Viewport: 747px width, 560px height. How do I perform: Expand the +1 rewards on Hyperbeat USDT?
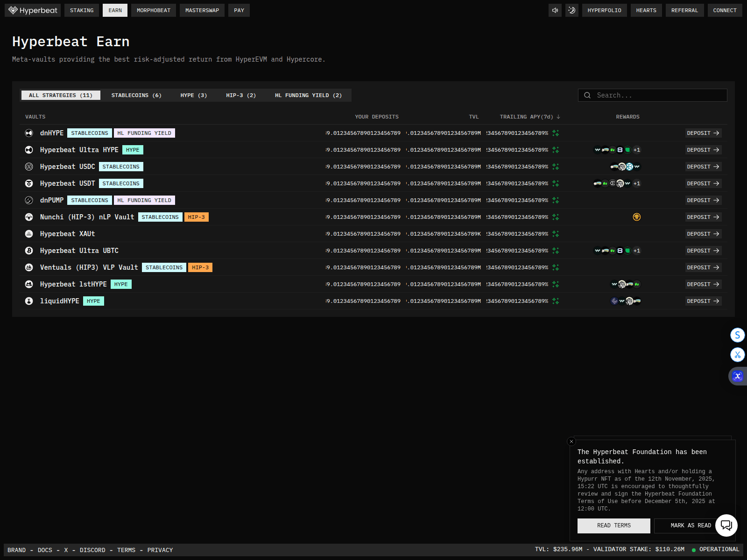[x=637, y=183]
